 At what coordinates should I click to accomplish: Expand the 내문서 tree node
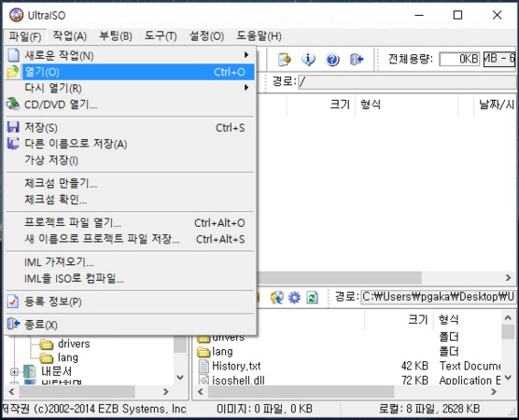coord(14,372)
